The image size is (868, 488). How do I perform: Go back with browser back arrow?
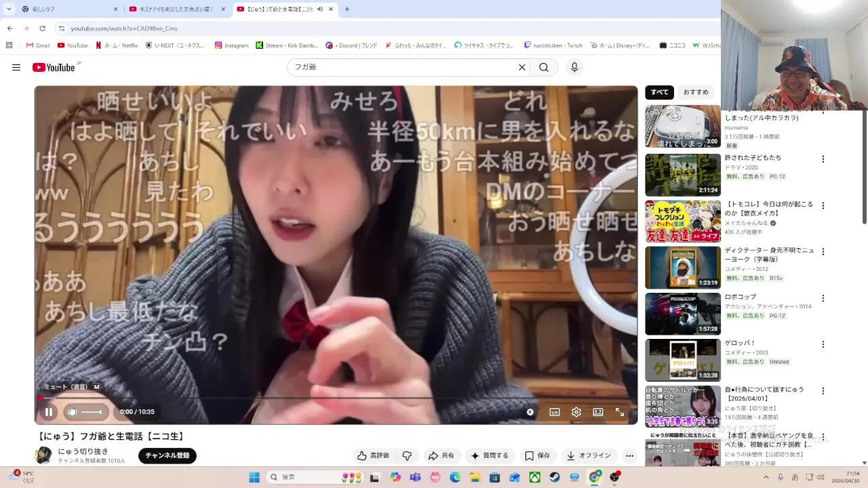9,28
